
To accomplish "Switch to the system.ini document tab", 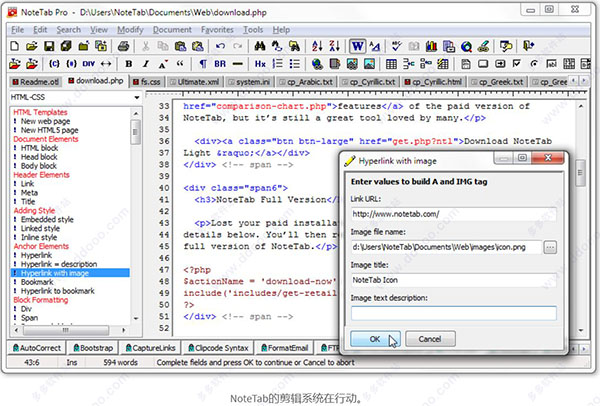I will pyautogui.click(x=249, y=82).
